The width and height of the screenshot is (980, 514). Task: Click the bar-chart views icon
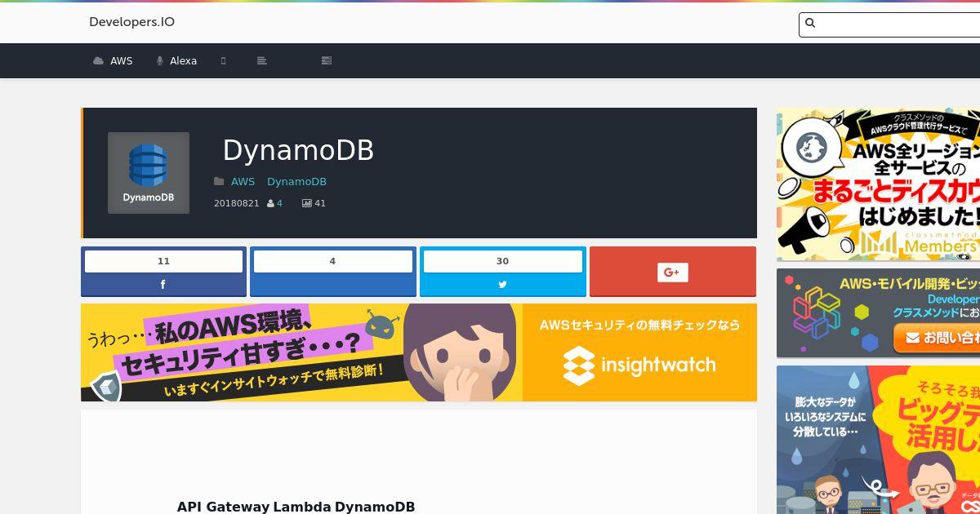[307, 204]
